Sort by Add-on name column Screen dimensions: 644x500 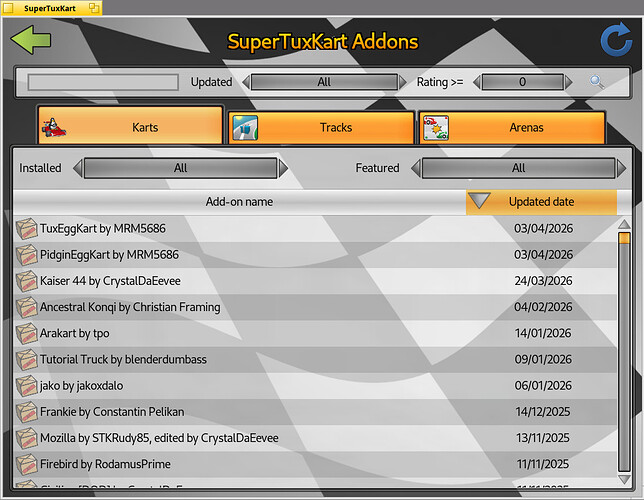[239, 202]
